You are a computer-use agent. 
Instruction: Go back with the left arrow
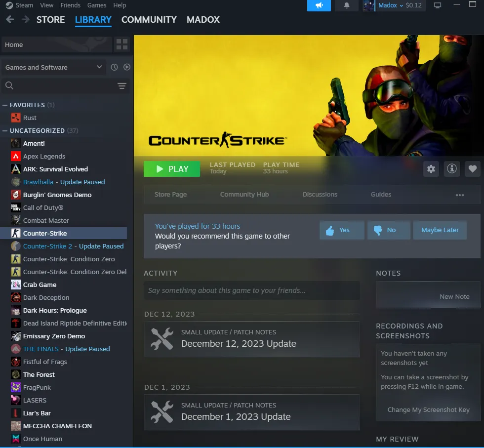coord(10,19)
